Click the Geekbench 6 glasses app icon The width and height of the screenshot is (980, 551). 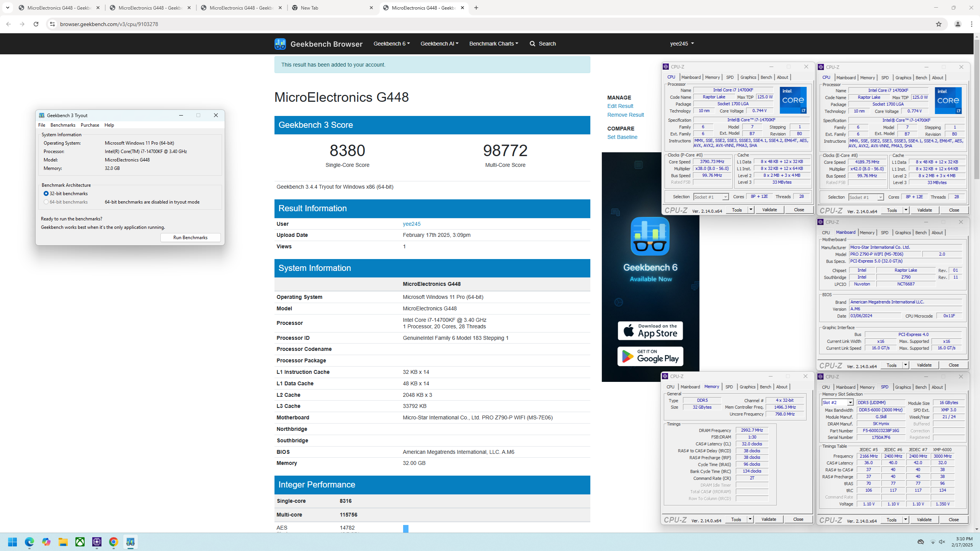coord(650,236)
